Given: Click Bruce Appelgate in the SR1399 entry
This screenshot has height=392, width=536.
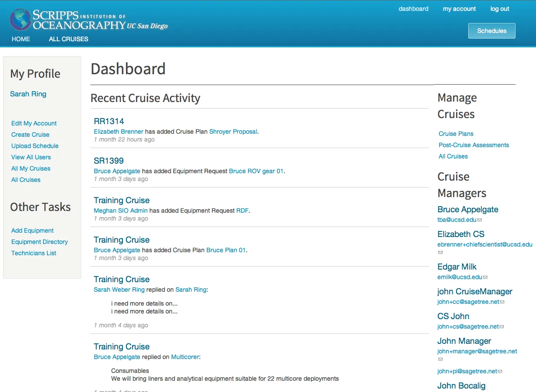Looking at the screenshot, I should click(x=117, y=171).
